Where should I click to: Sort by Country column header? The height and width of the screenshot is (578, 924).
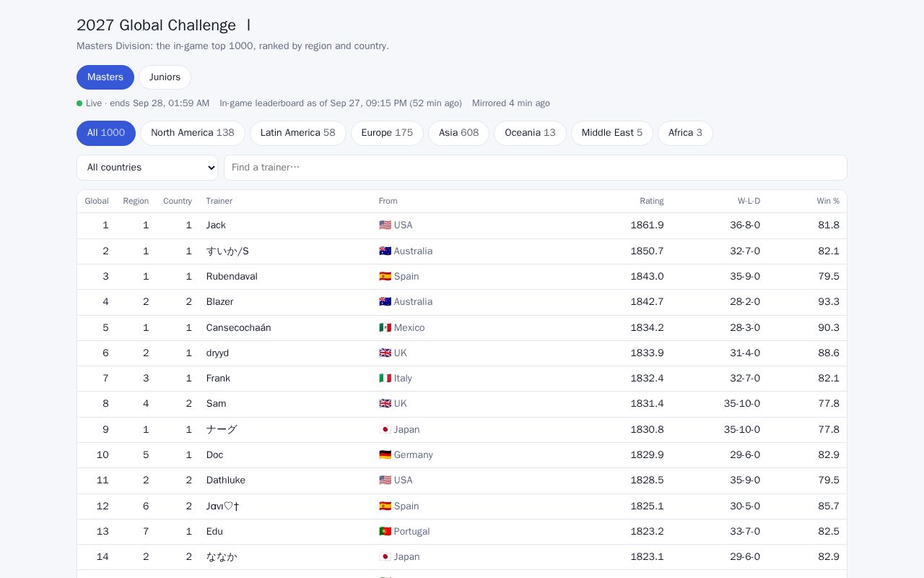(178, 201)
